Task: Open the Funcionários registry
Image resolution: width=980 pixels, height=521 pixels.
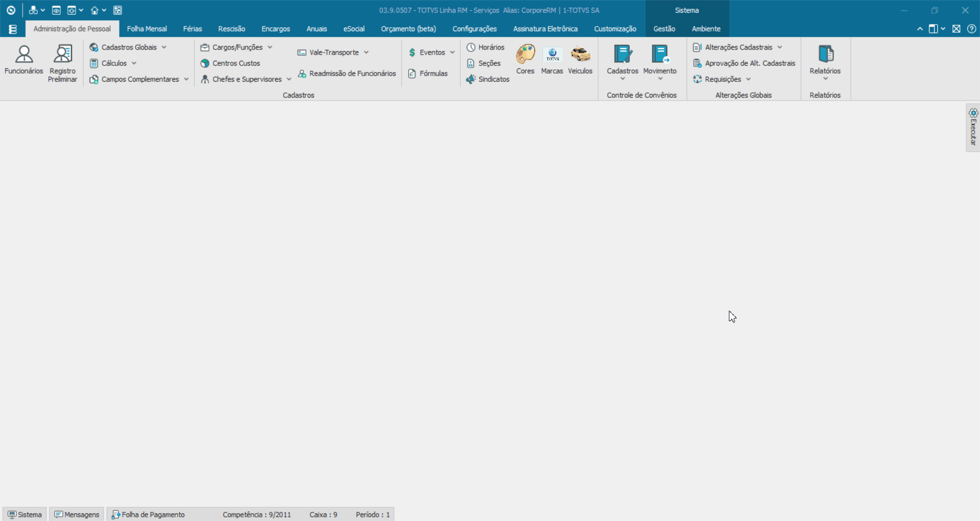Action: pos(23,60)
